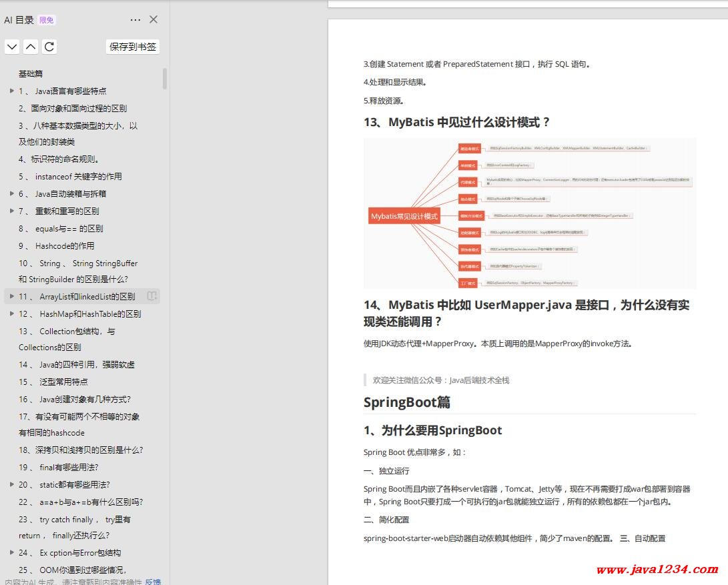Click the 反馈 feedback link
728x585 pixels.
pyautogui.click(x=153, y=582)
